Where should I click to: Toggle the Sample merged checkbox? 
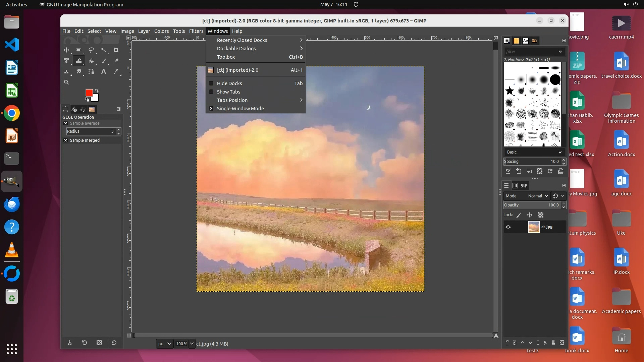tap(66, 140)
